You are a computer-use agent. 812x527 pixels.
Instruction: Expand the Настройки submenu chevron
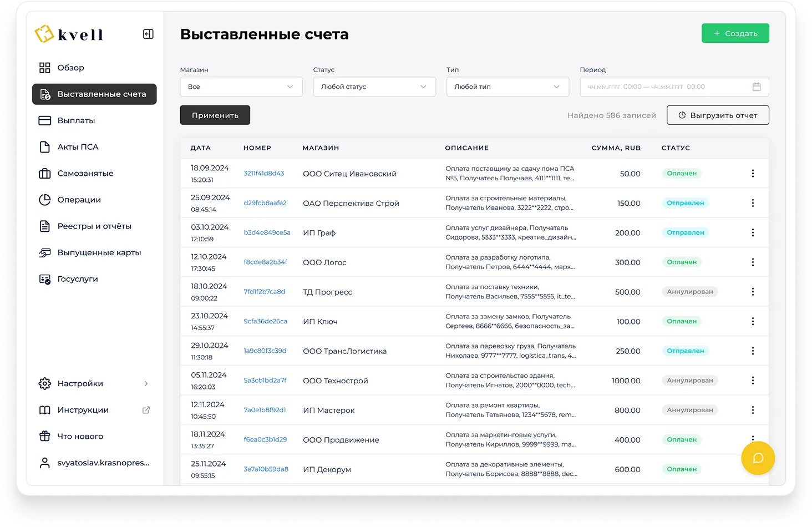click(146, 383)
